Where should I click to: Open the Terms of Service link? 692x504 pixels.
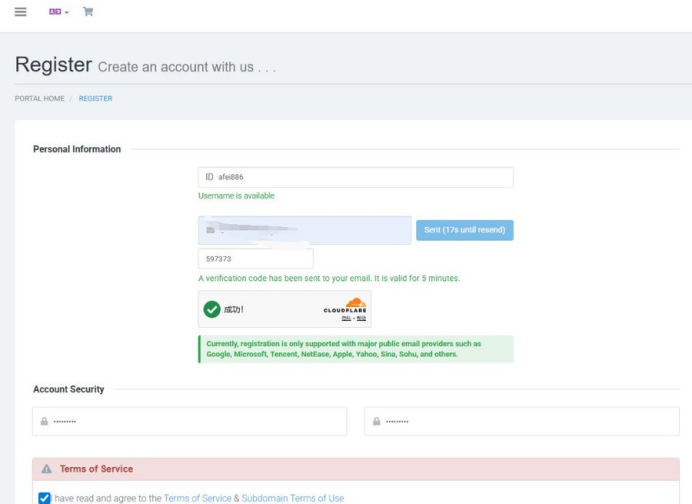tap(197, 498)
